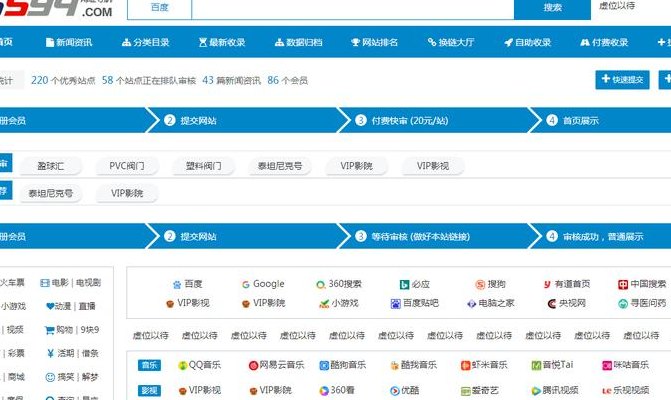This screenshot has height=400, width=671.
Task: Open the 分类目录 nav item
Action: click(145, 42)
